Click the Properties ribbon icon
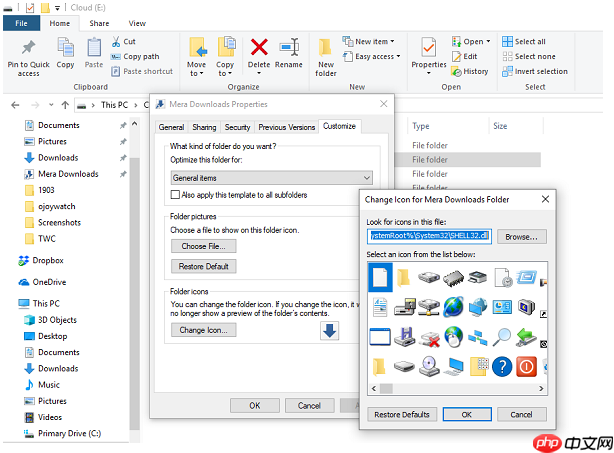614x453 pixels. click(429, 48)
